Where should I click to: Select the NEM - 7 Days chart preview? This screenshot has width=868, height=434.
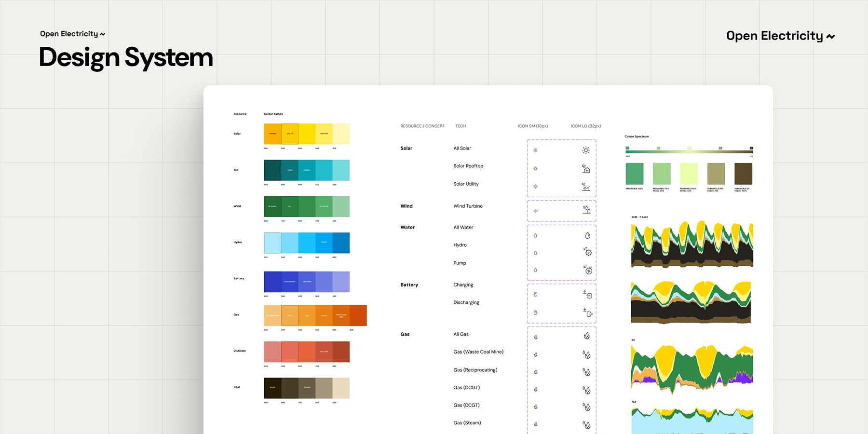(x=692, y=244)
